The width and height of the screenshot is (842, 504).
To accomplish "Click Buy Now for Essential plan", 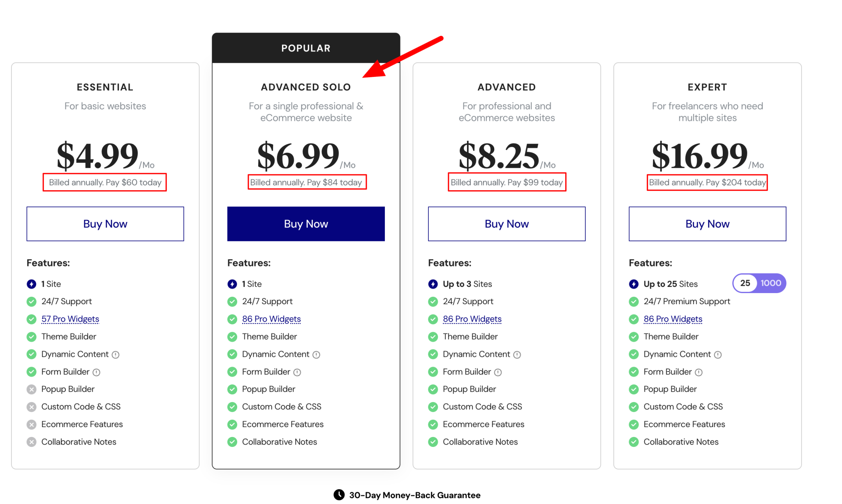I will [105, 224].
